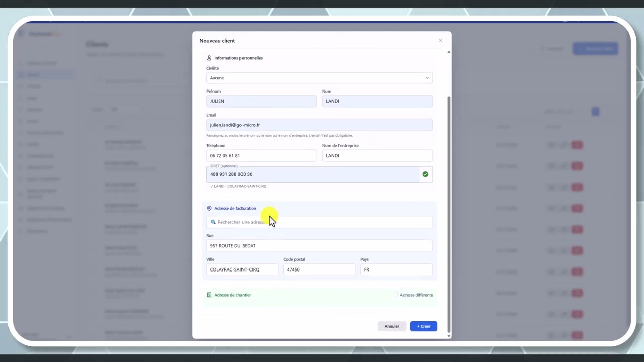Focus the Rechercher une adresse search box

pyautogui.click(x=319, y=222)
